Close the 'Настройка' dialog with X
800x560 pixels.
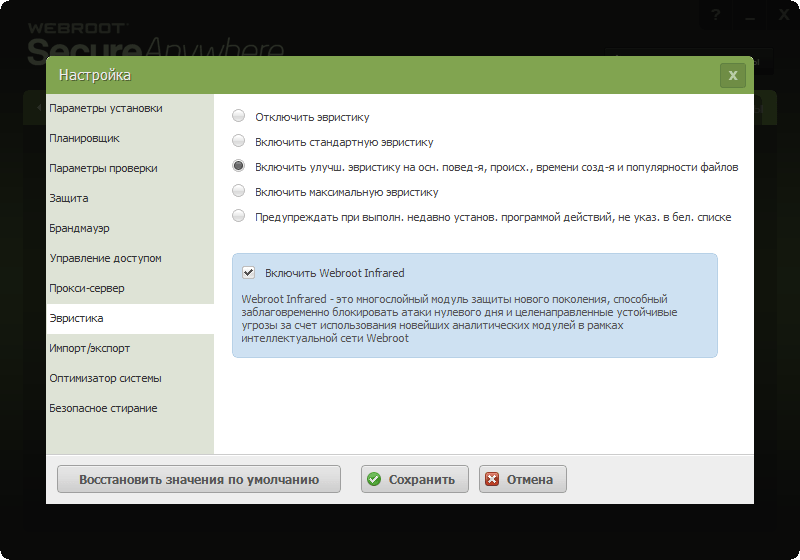733,75
